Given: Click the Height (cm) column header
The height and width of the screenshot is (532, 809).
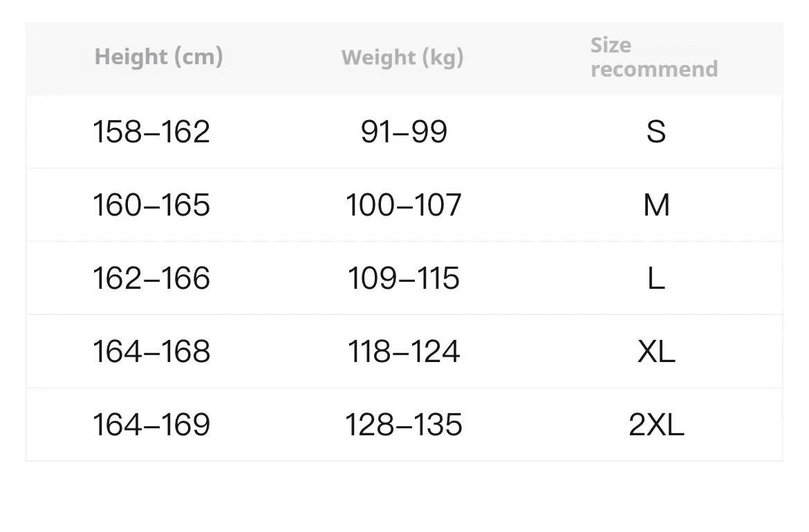Looking at the screenshot, I should click(x=158, y=57).
